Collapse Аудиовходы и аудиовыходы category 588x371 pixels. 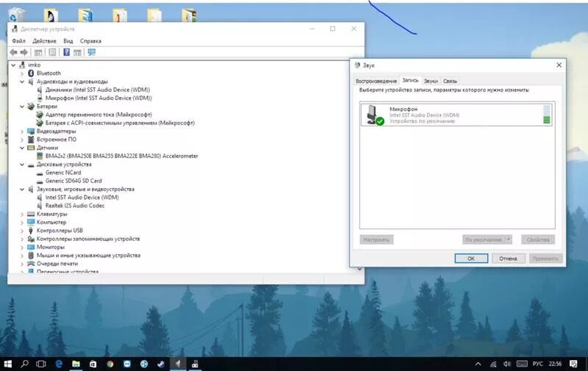22,82
